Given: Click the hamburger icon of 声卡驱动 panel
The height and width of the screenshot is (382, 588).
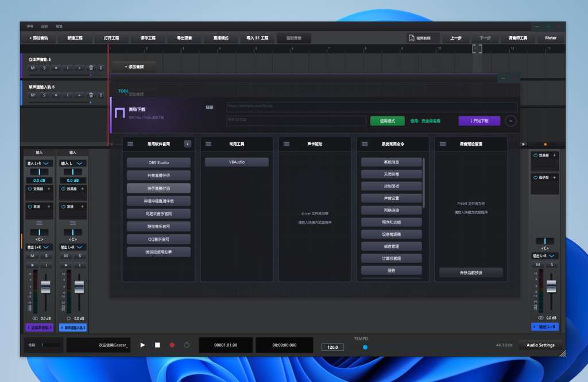Looking at the screenshot, I should point(287,144).
